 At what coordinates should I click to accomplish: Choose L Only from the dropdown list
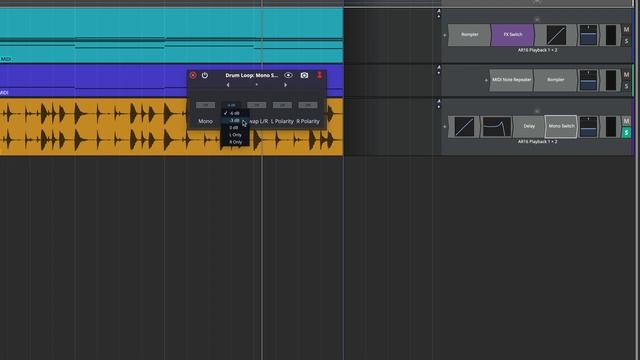pyautogui.click(x=235, y=135)
